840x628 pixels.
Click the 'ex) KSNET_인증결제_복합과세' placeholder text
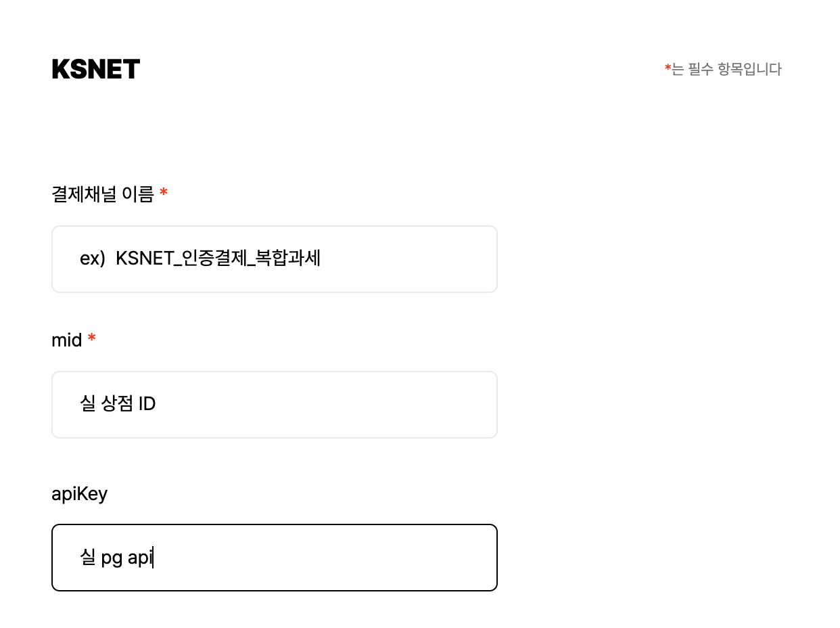tap(200, 259)
